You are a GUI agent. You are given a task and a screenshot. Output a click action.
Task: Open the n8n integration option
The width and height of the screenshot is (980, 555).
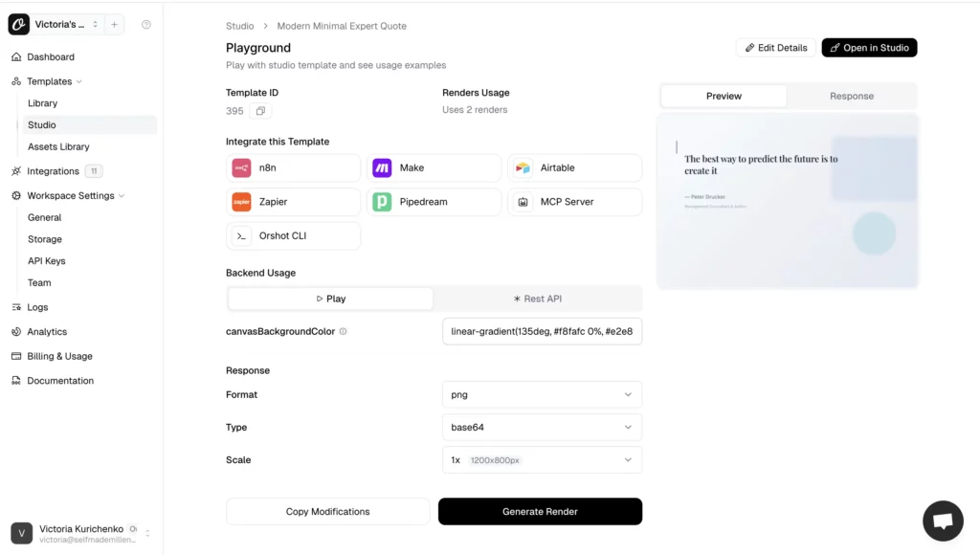(x=293, y=167)
